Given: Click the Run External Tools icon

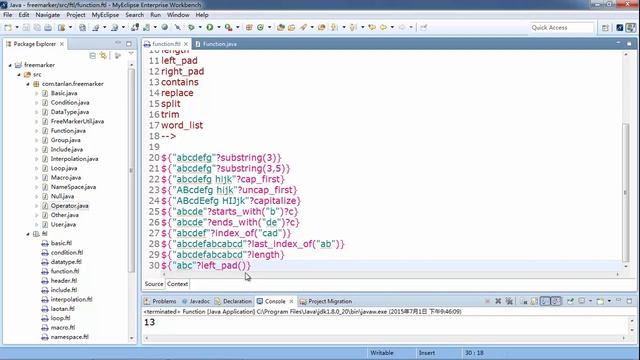Looking at the screenshot, I should point(229,27).
